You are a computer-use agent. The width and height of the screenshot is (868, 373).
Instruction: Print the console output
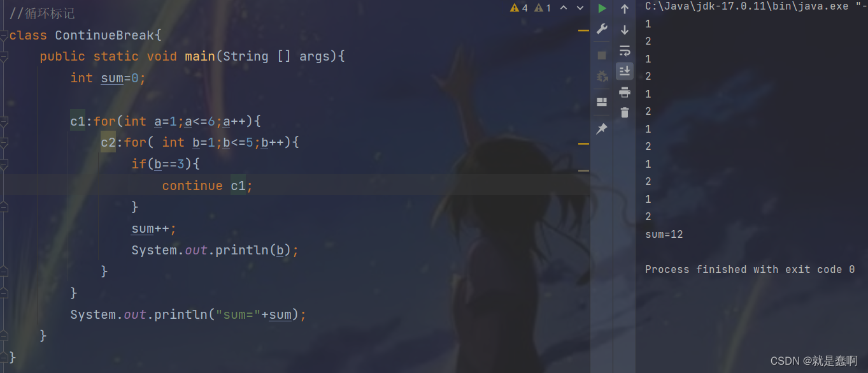(x=624, y=91)
